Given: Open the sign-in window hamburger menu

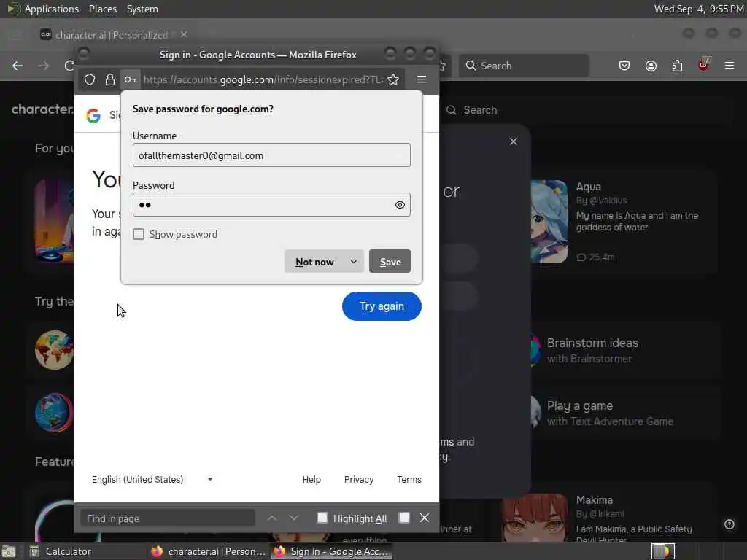Looking at the screenshot, I should [x=422, y=79].
